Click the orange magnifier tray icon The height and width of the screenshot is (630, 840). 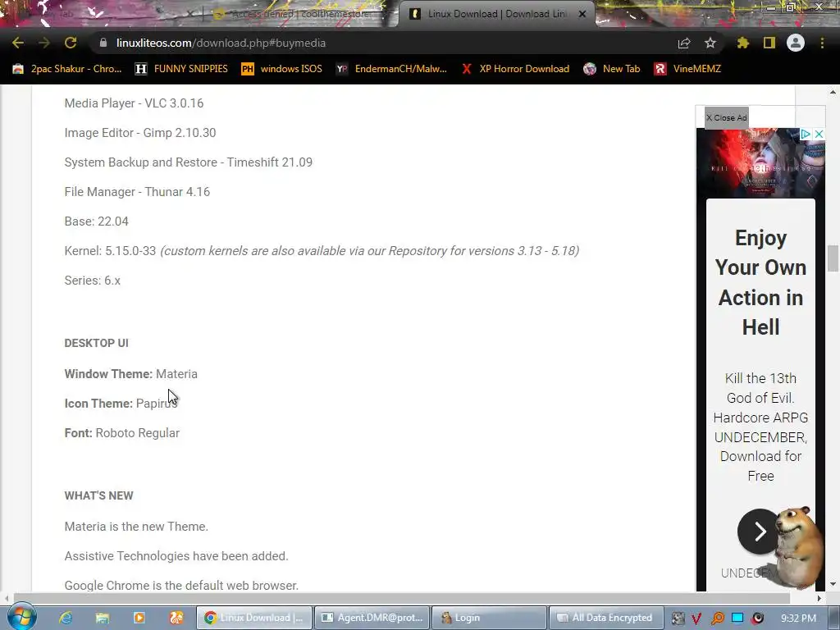click(717, 619)
